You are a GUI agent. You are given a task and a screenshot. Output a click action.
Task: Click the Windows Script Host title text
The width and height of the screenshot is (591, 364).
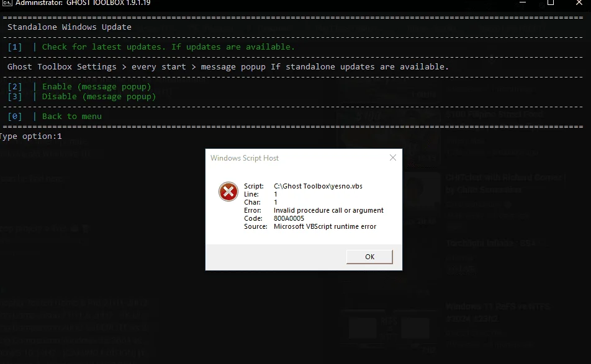pyautogui.click(x=244, y=158)
